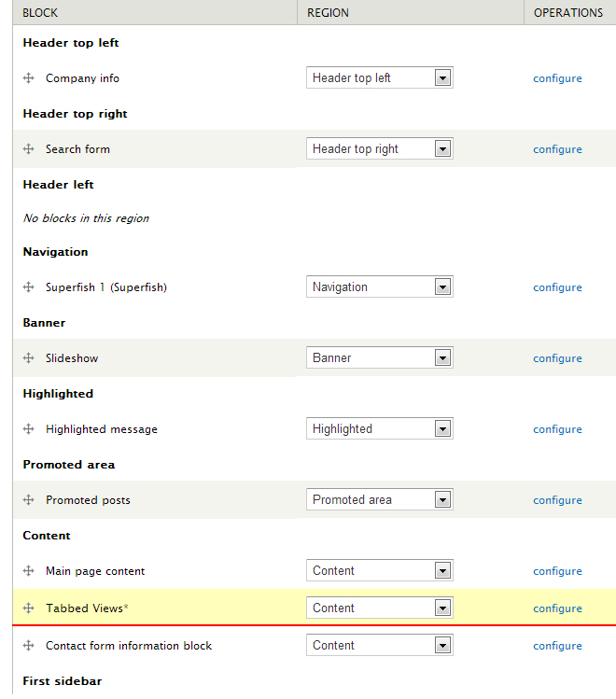
Task: Open the Navigation region dropdown for Superfish
Action: coord(379,287)
